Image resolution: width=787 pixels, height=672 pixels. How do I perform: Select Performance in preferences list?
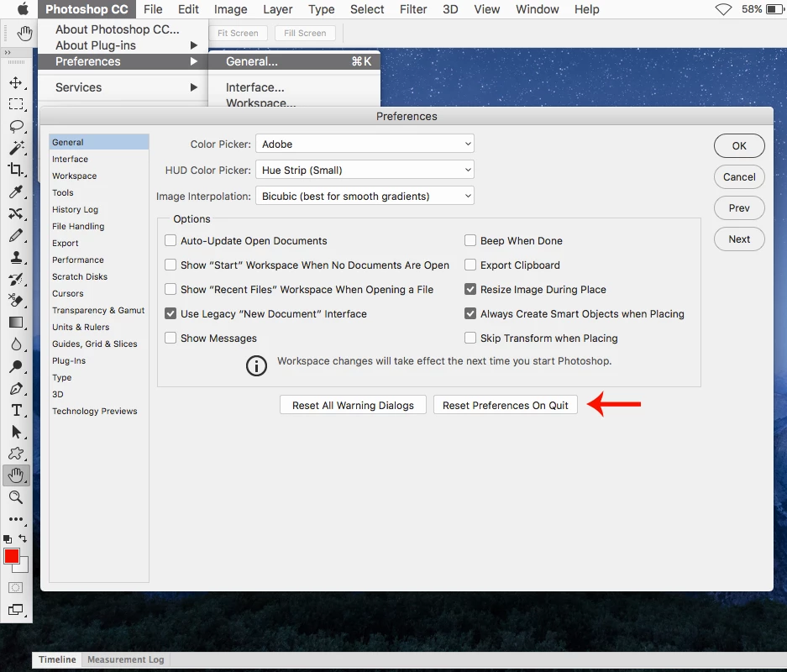(99, 260)
